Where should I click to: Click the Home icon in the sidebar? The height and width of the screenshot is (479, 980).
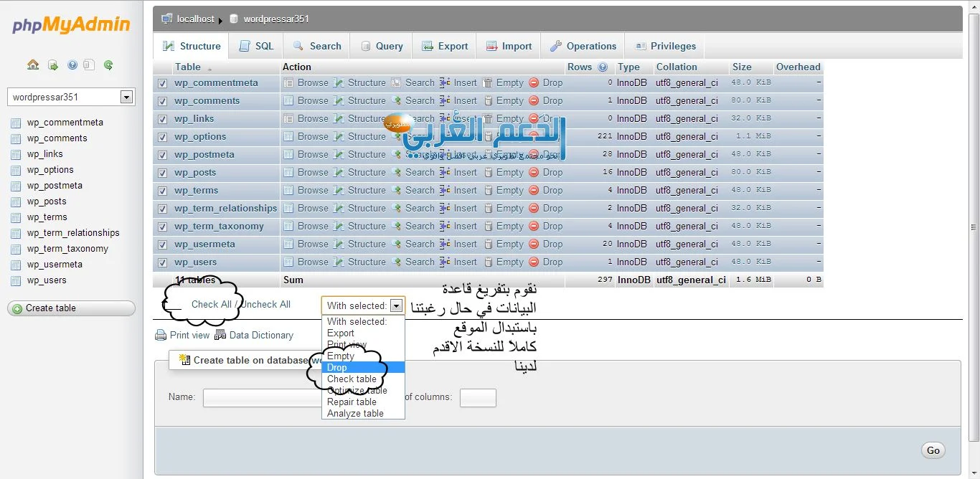coord(33,65)
